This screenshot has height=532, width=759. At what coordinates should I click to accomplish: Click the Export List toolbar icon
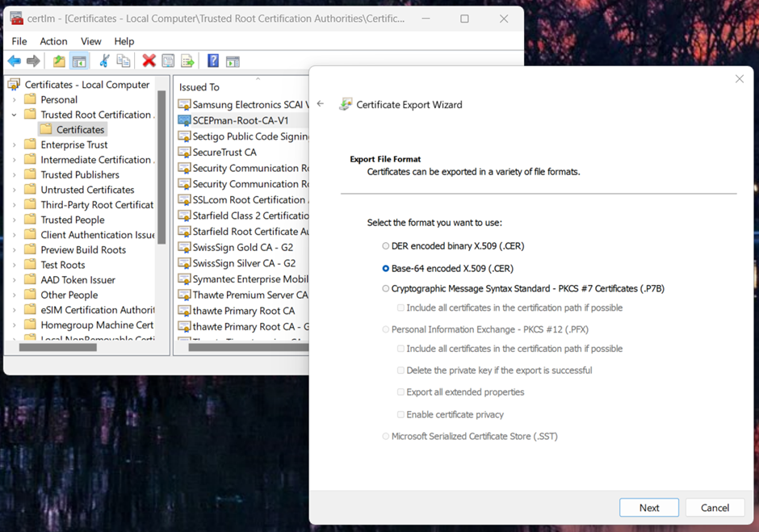click(187, 61)
